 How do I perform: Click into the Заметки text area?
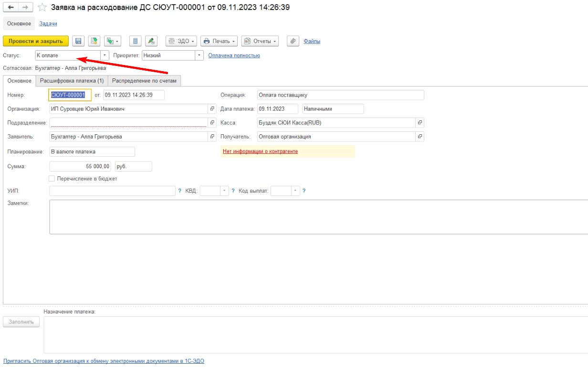point(315,216)
